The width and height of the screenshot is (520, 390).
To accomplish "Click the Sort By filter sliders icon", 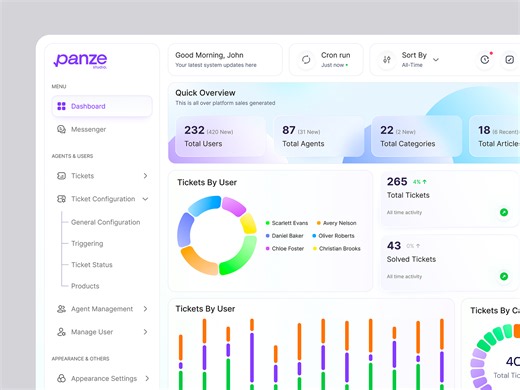I will (387, 60).
